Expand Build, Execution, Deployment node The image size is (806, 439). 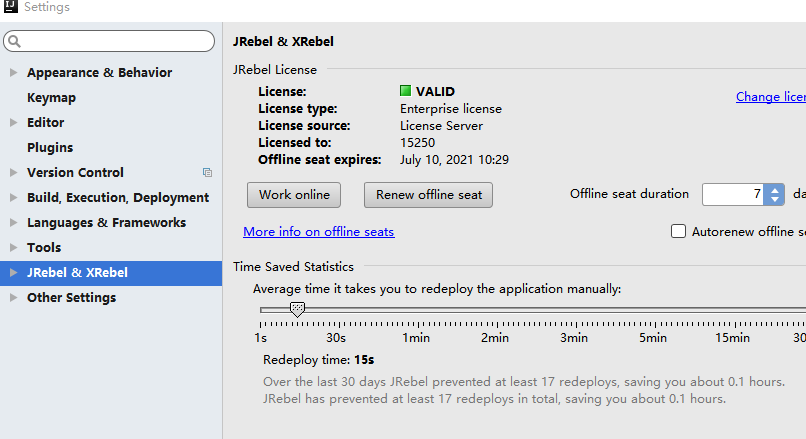coord(13,198)
